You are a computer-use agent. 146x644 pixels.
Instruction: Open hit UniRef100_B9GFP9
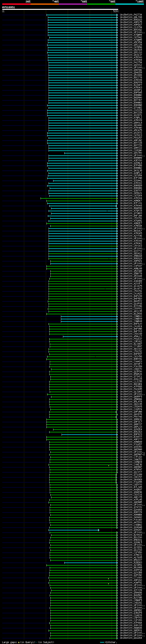[131, 82]
